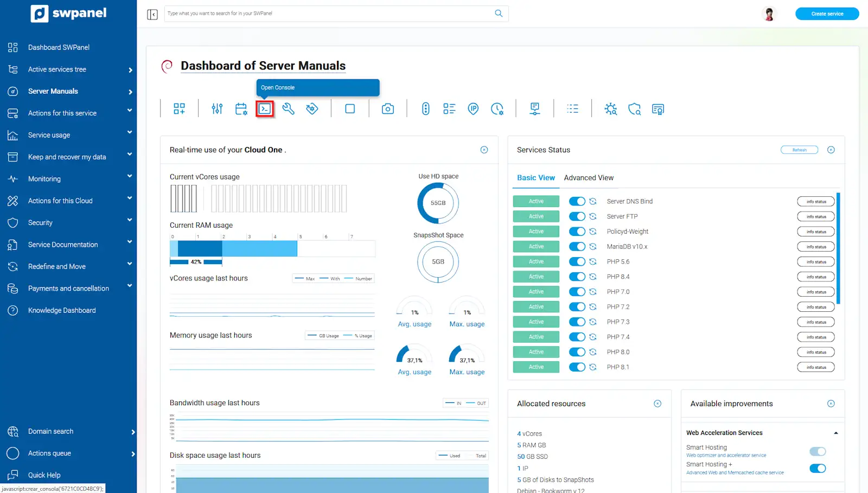The width and height of the screenshot is (868, 493).
Task: Expand the Service usage menu
Action: point(68,135)
